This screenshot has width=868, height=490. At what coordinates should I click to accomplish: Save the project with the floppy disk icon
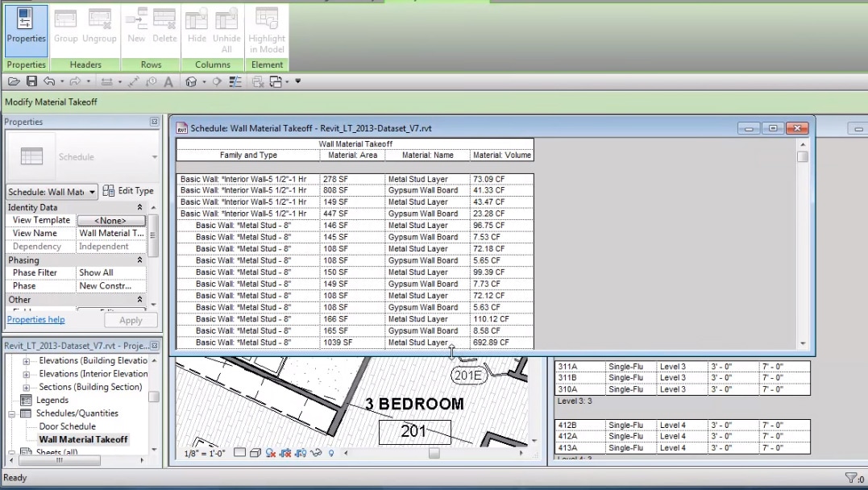click(x=31, y=81)
